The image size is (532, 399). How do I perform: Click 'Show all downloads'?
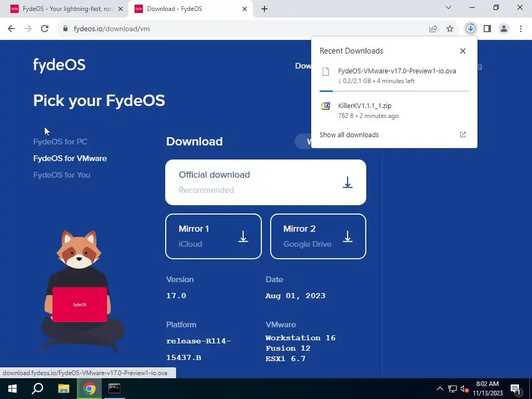[x=349, y=135]
